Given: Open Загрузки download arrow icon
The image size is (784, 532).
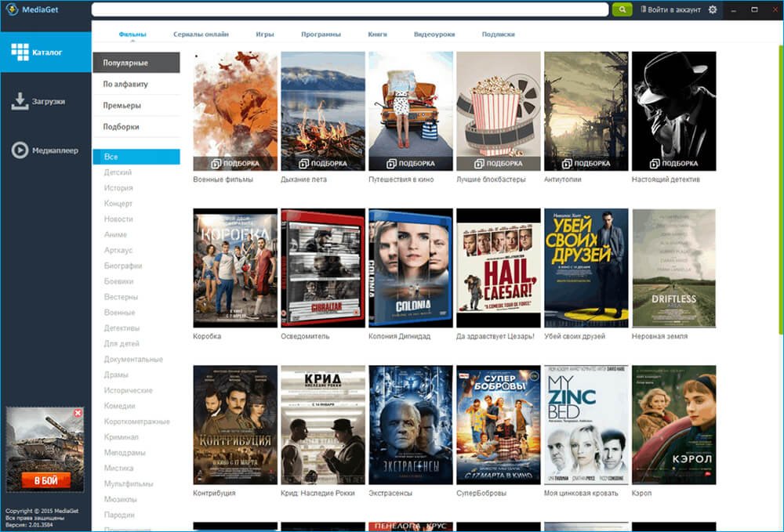Looking at the screenshot, I should click(x=20, y=102).
